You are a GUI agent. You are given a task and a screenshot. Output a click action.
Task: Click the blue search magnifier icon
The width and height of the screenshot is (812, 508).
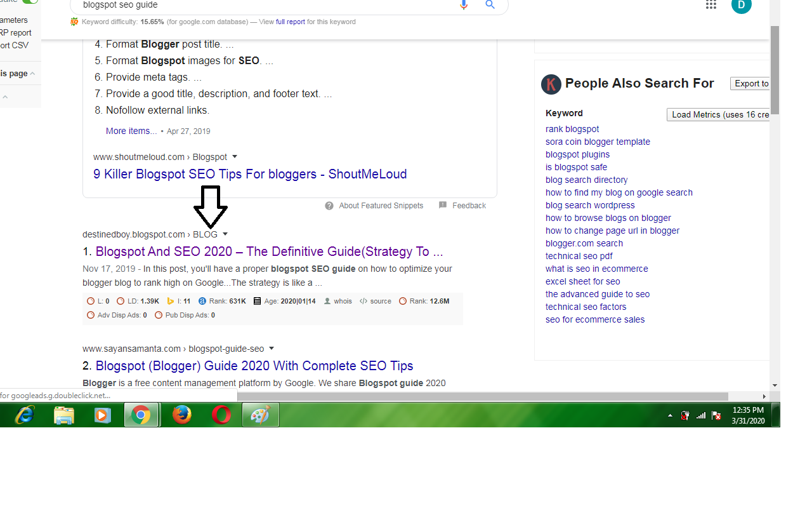tap(490, 5)
